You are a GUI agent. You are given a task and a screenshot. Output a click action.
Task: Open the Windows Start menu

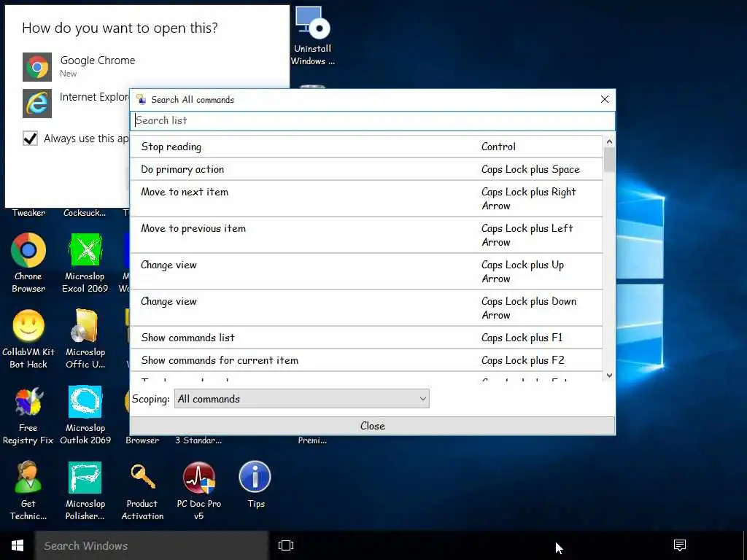18,545
